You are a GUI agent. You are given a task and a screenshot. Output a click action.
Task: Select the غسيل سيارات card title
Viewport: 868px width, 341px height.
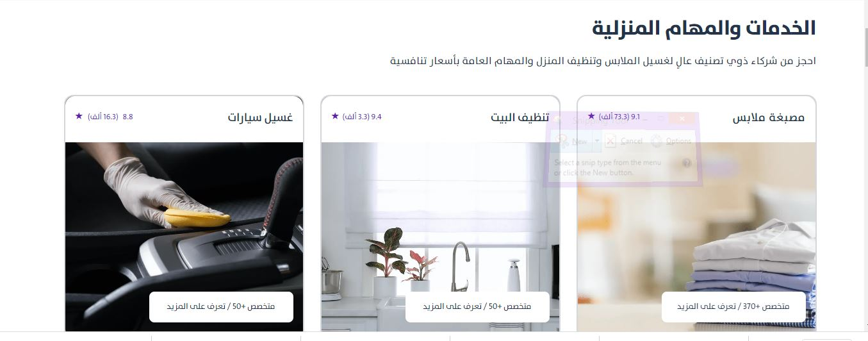261,117
